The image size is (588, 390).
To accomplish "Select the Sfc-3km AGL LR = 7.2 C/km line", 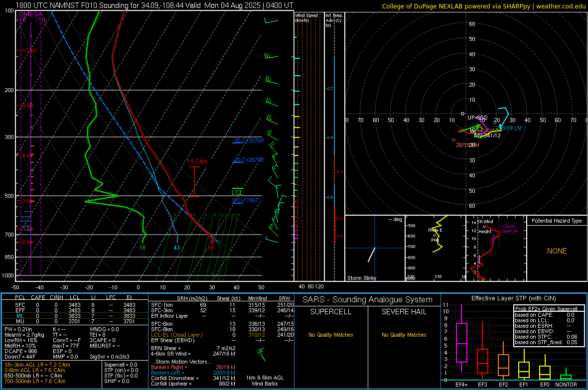I will (x=37, y=365).
